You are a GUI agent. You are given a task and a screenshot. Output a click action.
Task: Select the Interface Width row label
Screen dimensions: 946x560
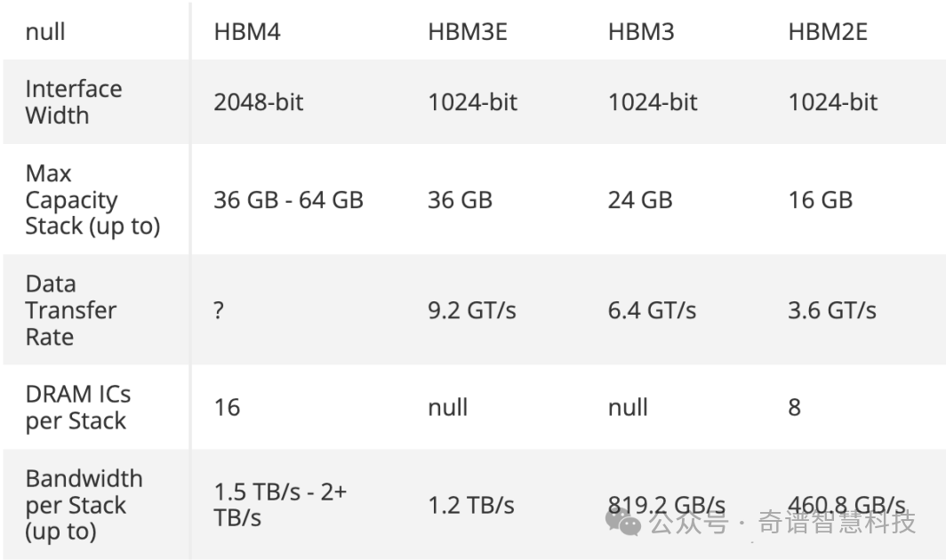pos(74,102)
